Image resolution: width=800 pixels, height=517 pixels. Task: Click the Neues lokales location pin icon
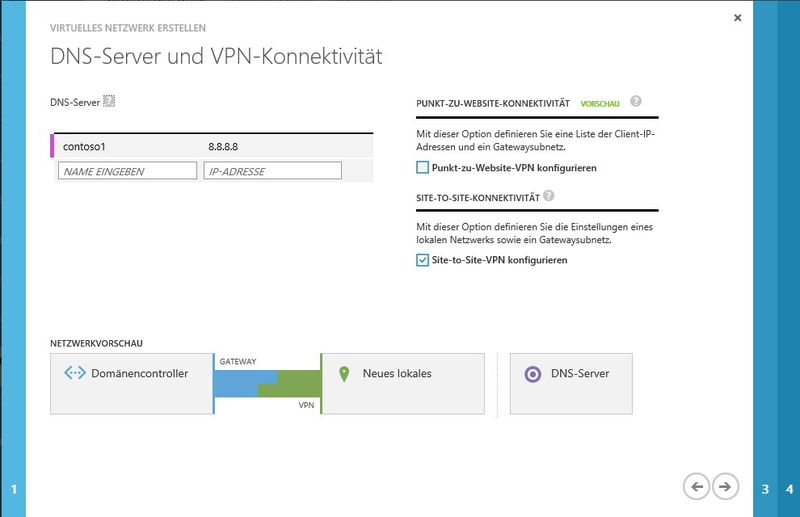[x=344, y=374]
